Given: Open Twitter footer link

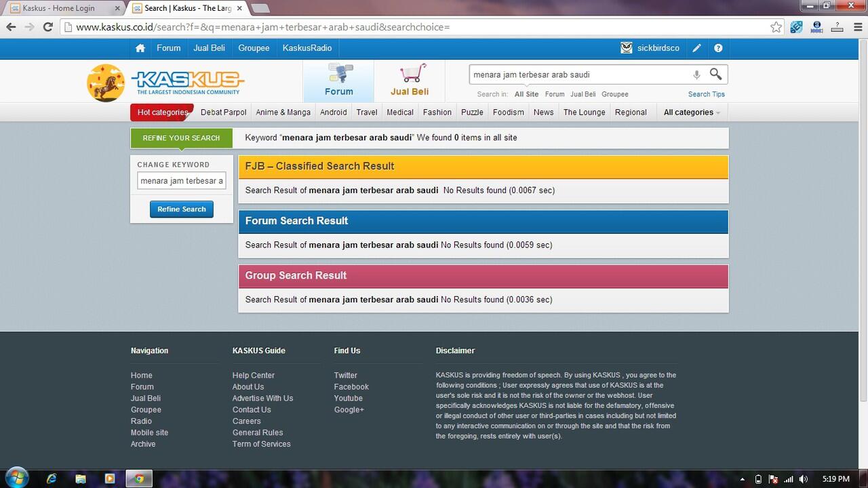Looking at the screenshot, I should click(345, 375).
